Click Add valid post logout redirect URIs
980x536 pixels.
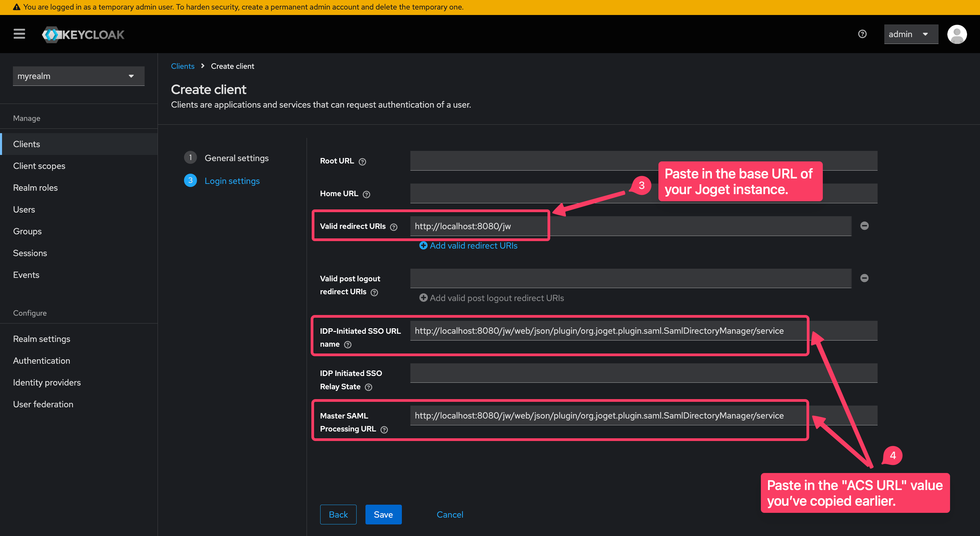tap(491, 298)
